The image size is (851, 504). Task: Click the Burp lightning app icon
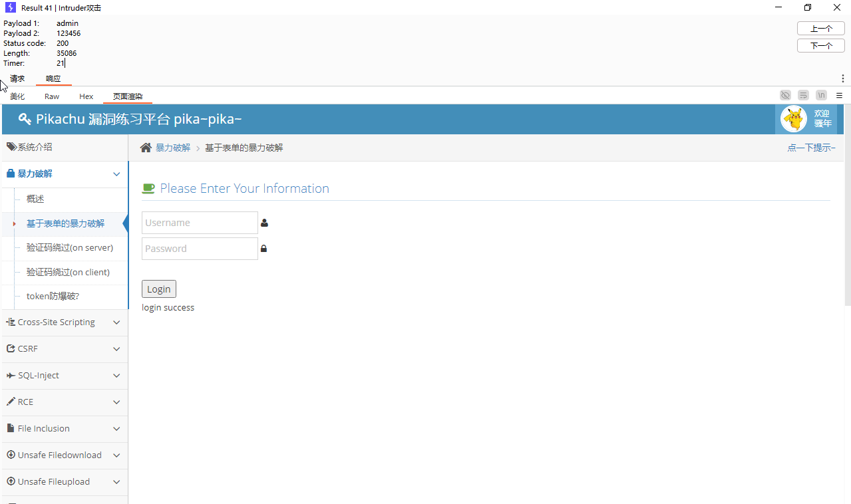point(11,7)
